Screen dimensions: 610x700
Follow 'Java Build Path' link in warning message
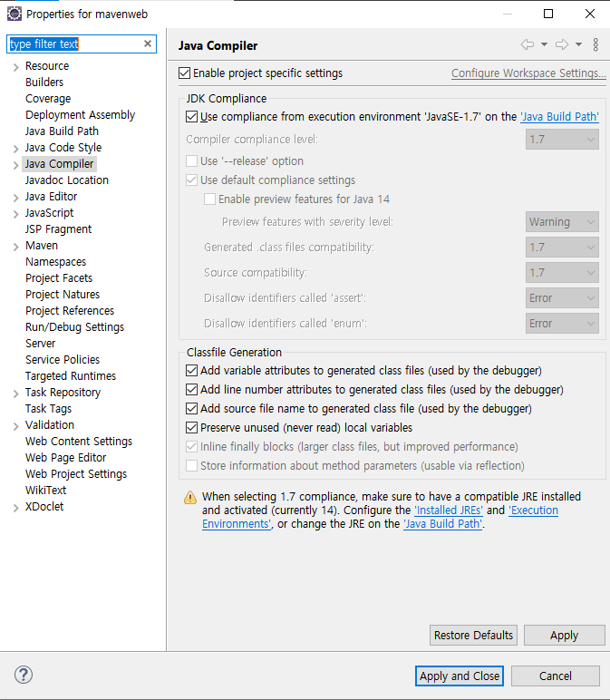pos(442,524)
